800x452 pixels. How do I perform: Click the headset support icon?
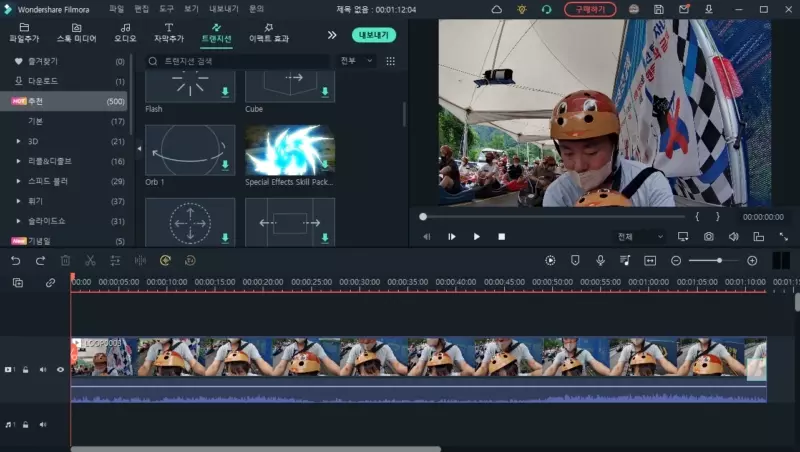546,9
